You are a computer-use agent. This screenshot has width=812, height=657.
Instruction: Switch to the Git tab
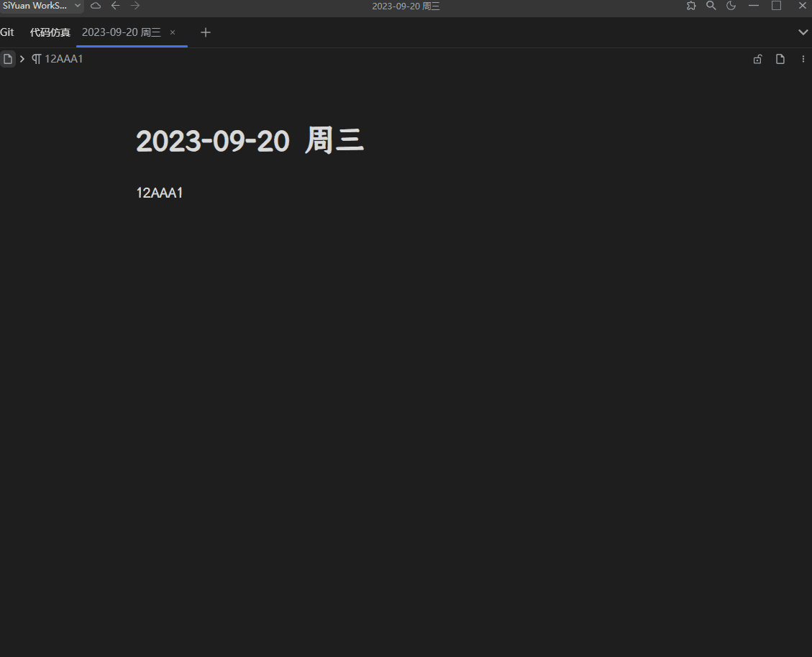(x=7, y=32)
